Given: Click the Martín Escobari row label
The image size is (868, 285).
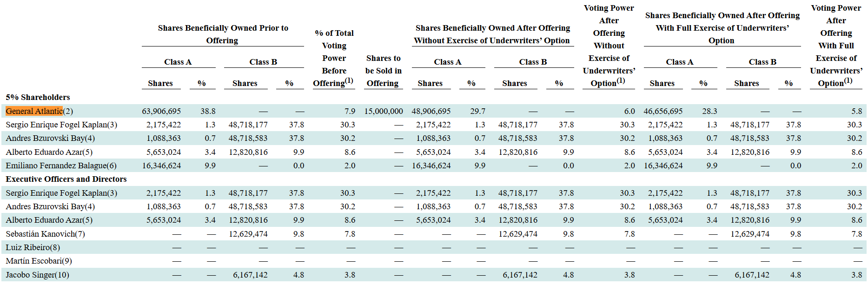Looking at the screenshot, I should [x=39, y=261].
